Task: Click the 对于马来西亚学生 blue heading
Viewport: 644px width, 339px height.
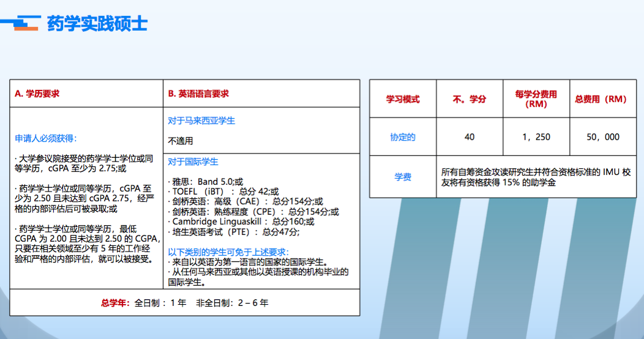Action: coord(201,121)
